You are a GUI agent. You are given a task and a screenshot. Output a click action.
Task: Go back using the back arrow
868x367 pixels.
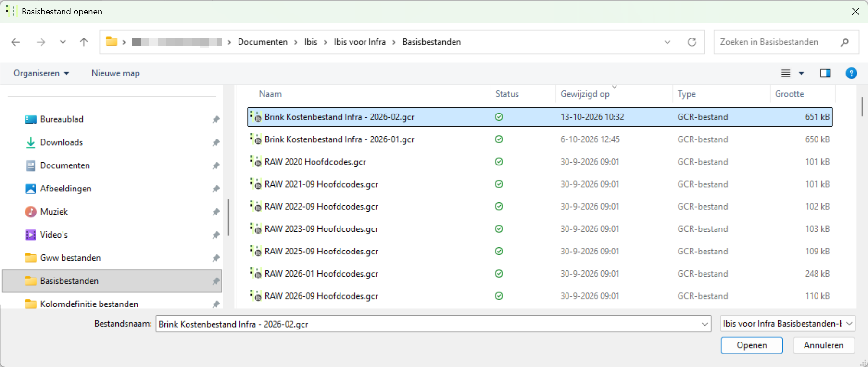16,42
